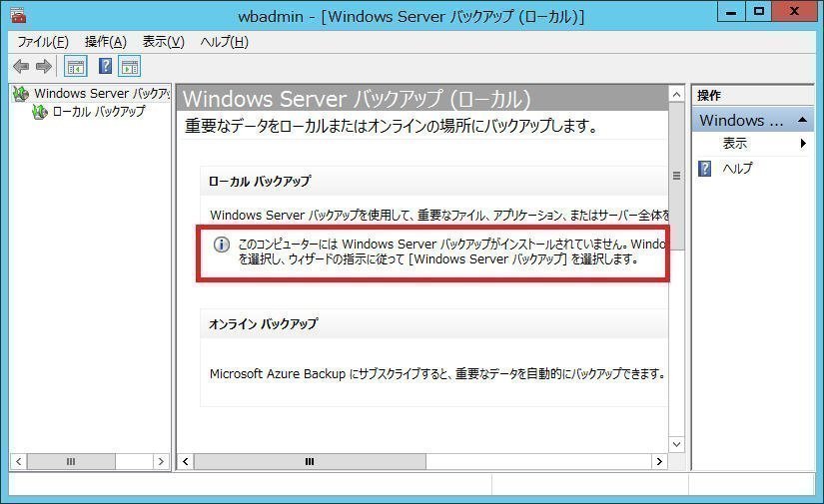824x504 pixels.
Task: Click the オンライン バックアップ section heading
Action: [264, 324]
